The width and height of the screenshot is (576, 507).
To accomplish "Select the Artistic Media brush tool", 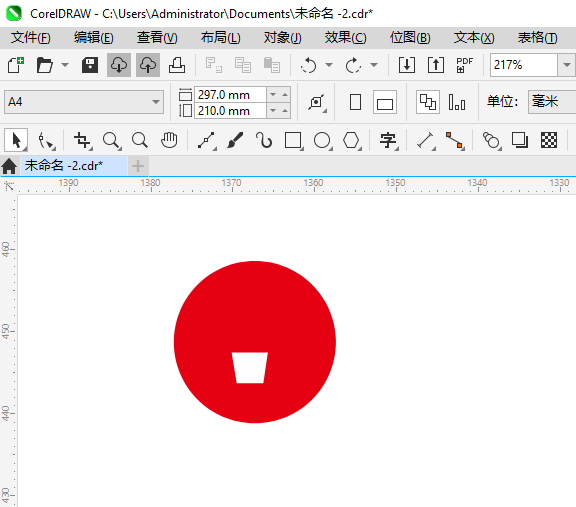I will [235, 140].
